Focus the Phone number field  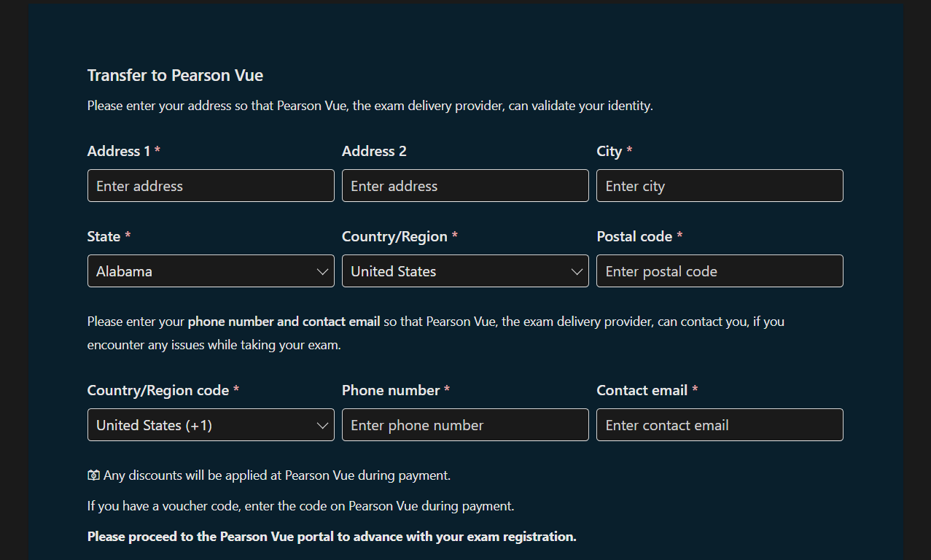465,425
